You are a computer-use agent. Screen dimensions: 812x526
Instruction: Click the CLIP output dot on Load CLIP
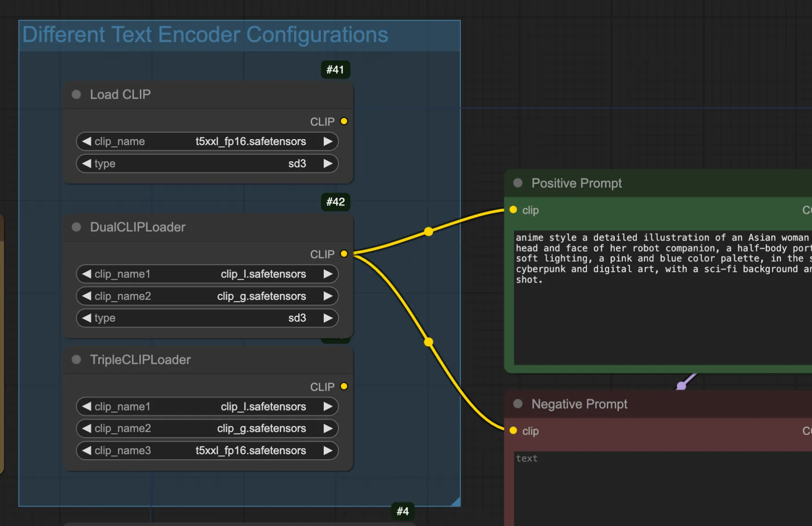click(x=344, y=121)
